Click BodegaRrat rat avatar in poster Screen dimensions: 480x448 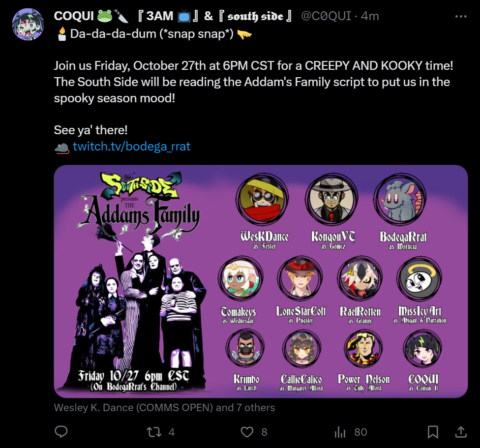pyautogui.click(x=400, y=200)
